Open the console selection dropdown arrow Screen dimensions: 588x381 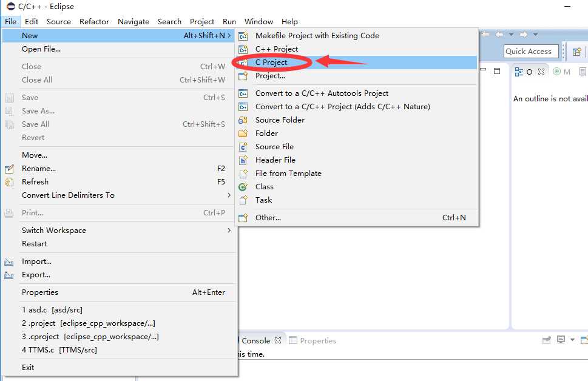(572, 340)
